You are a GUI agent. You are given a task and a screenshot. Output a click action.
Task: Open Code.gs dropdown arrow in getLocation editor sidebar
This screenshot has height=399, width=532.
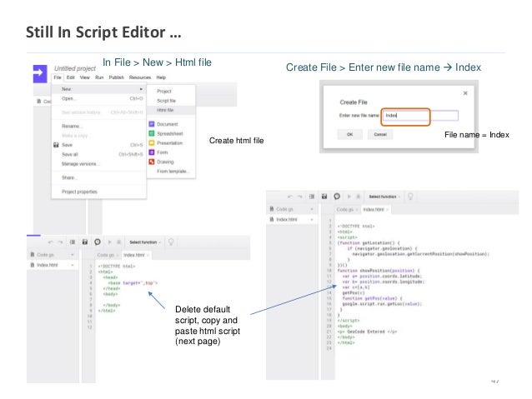[312, 209]
